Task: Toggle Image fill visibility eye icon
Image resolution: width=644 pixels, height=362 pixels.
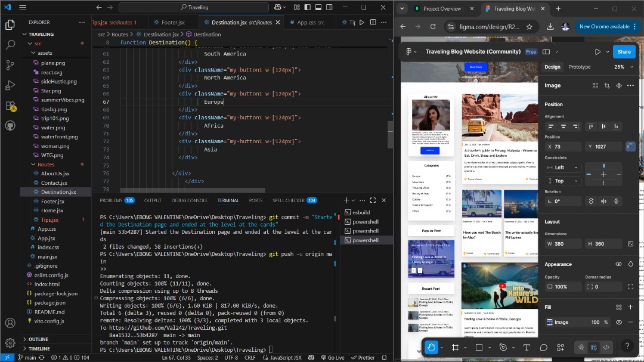Action: [x=618, y=323]
